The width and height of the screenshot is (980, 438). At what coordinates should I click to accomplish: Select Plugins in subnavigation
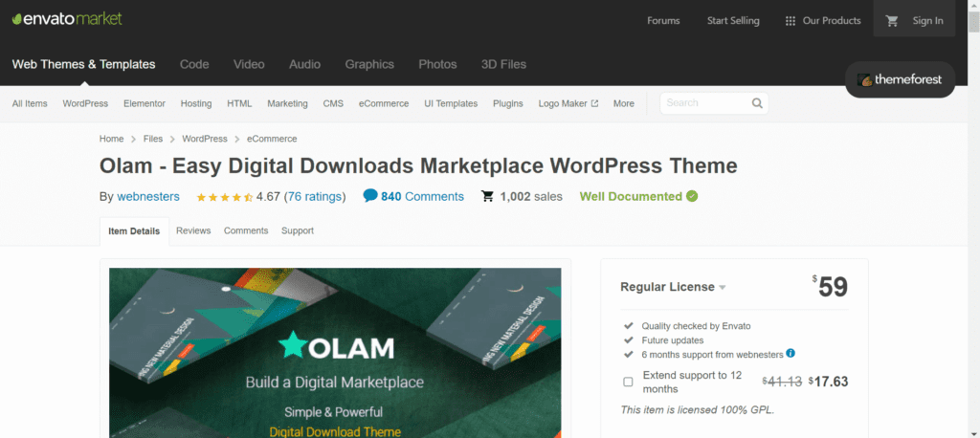coord(508,103)
